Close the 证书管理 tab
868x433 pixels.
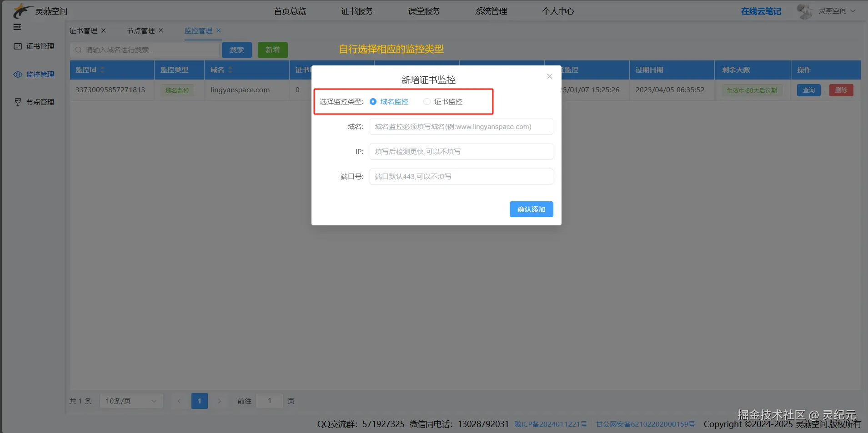pyautogui.click(x=104, y=30)
